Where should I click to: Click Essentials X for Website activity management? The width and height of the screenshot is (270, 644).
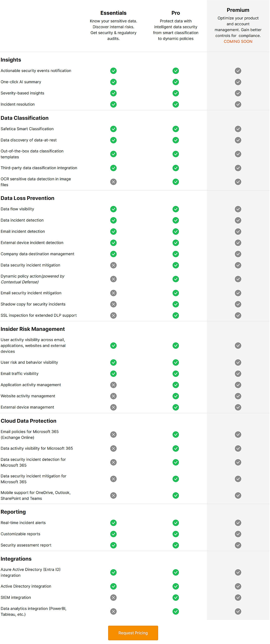coord(113,396)
